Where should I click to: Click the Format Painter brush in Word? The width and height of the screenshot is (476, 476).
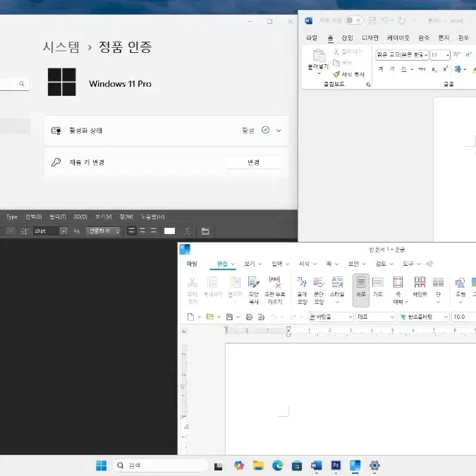click(x=336, y=74)
